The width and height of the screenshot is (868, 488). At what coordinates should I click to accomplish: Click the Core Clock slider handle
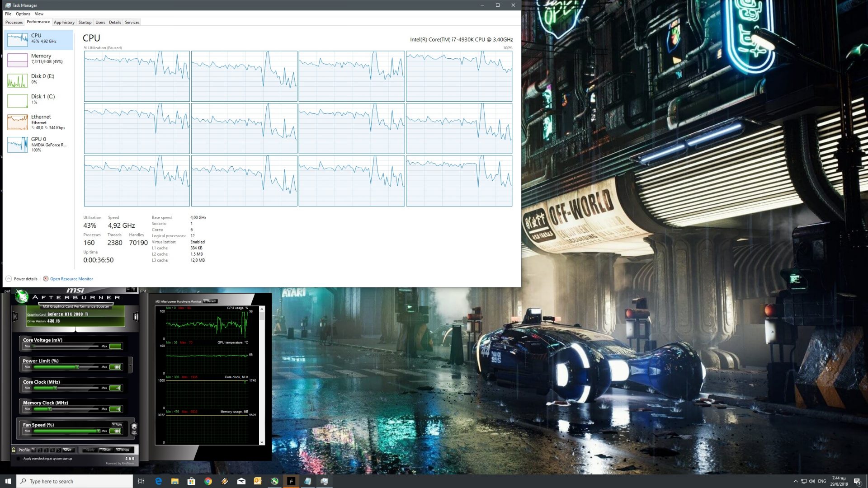[56, 388]
